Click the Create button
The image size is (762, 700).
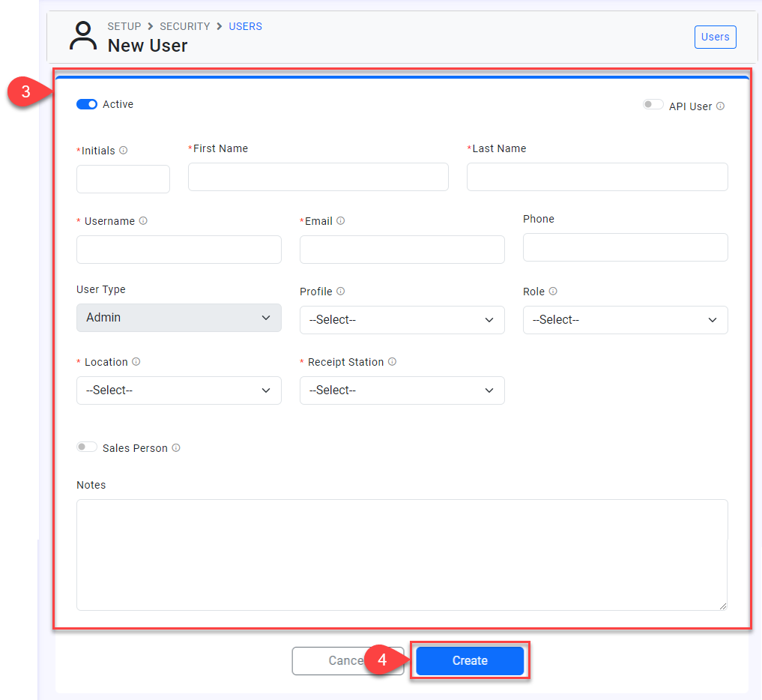[x=470, y=660]
